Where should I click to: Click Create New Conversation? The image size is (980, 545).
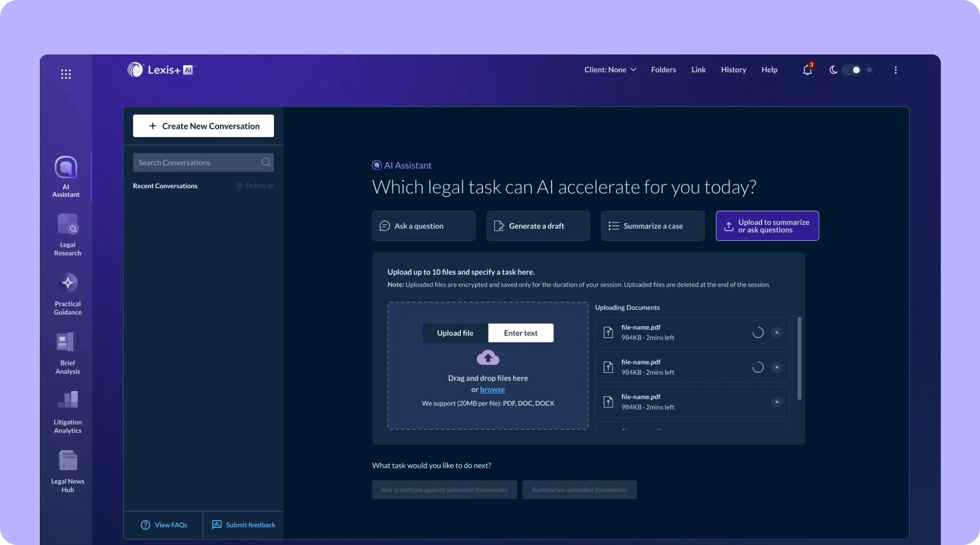click(x=203, y=125)
